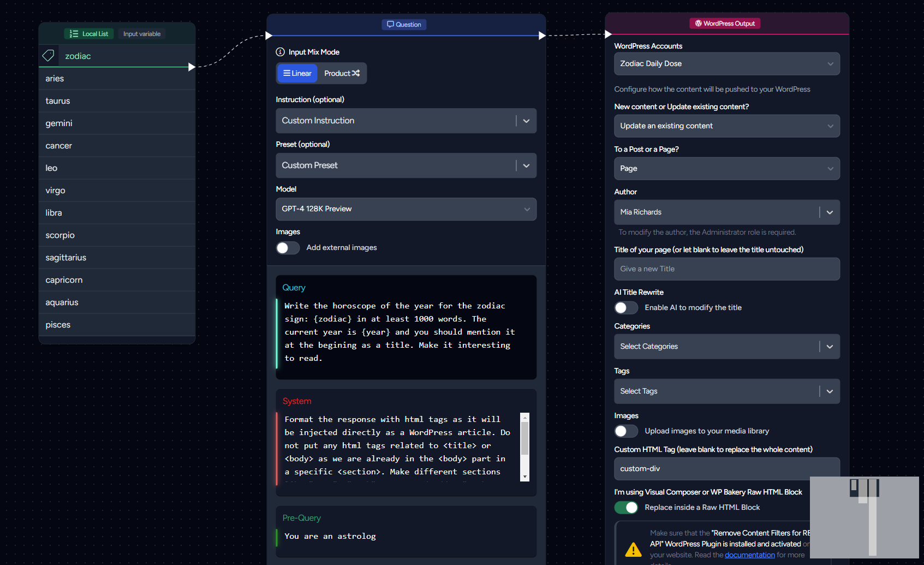Expand the Select Categories dropdown
The height and width of the screenshot is (565, 924).
coord(727,347)
